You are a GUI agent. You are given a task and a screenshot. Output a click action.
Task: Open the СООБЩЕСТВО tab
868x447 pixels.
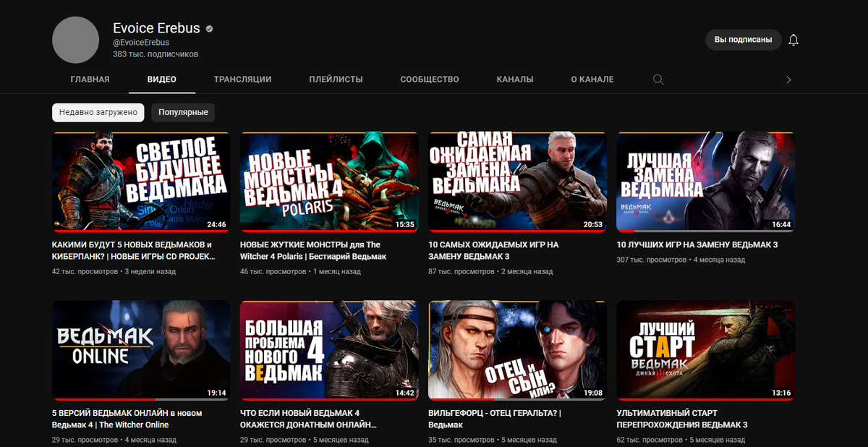coord(430,80)
